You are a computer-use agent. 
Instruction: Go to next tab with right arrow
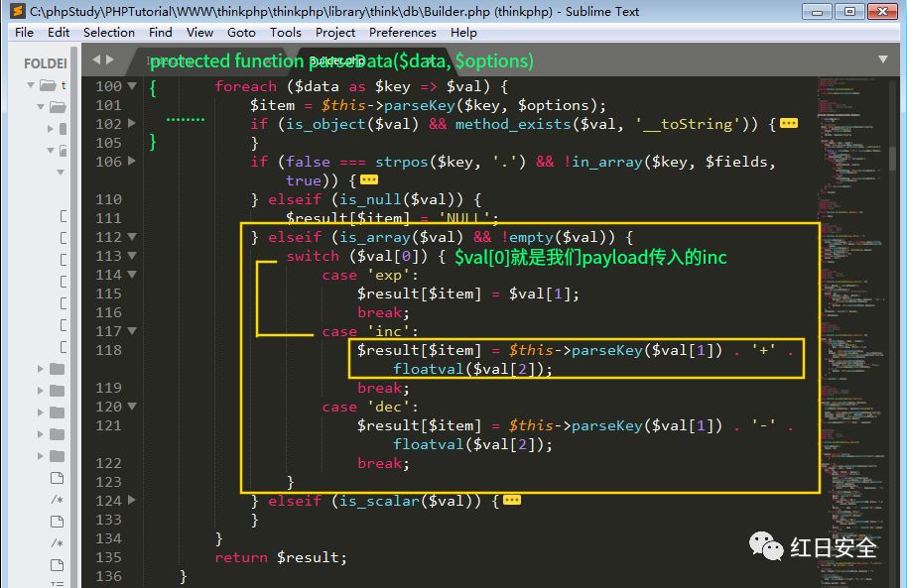coord(110,59)
